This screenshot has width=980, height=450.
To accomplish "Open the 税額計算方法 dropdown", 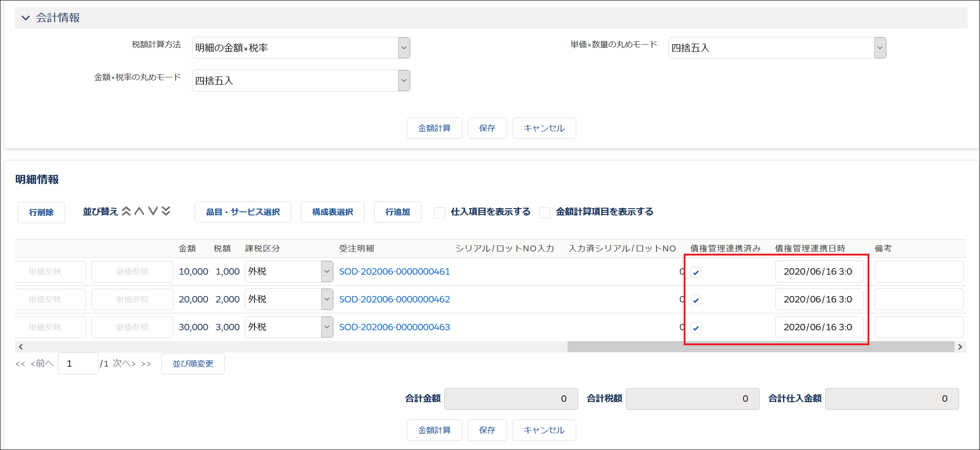I will click(403, 47).
